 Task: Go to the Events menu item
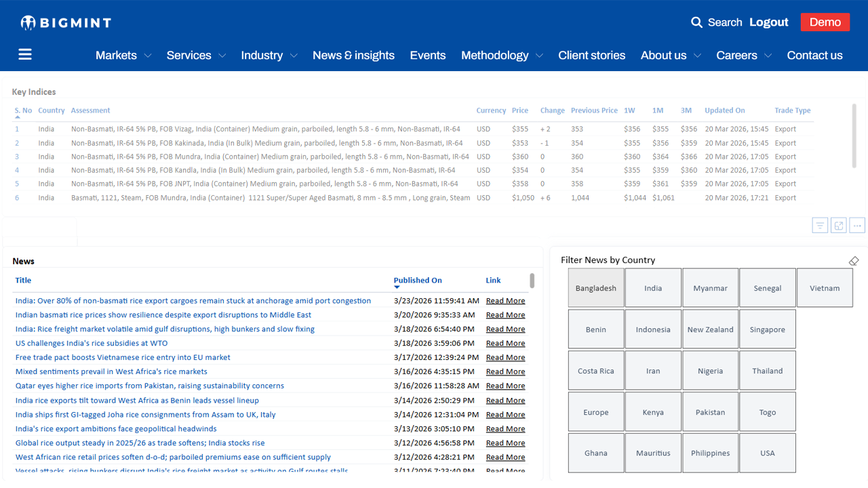(x=427, y=56)
